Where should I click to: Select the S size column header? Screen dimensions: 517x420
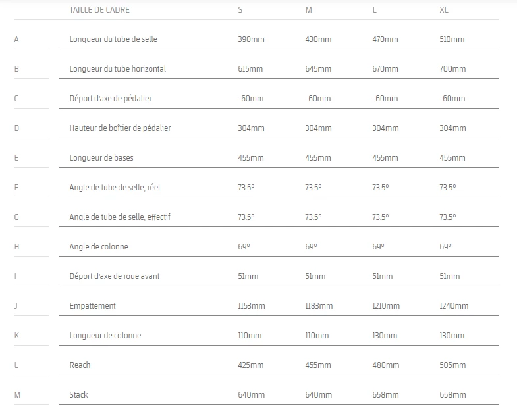240,10
